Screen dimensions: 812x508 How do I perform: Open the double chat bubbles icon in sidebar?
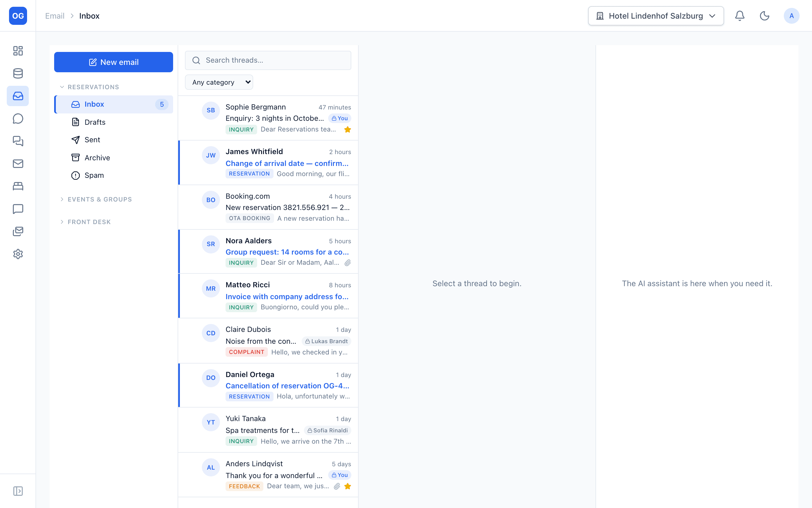(18, 141)
